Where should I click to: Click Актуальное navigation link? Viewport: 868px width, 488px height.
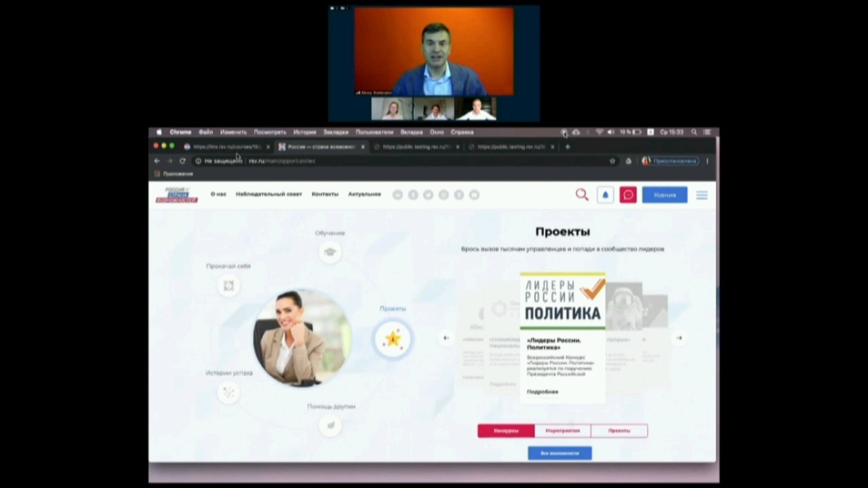365,194
